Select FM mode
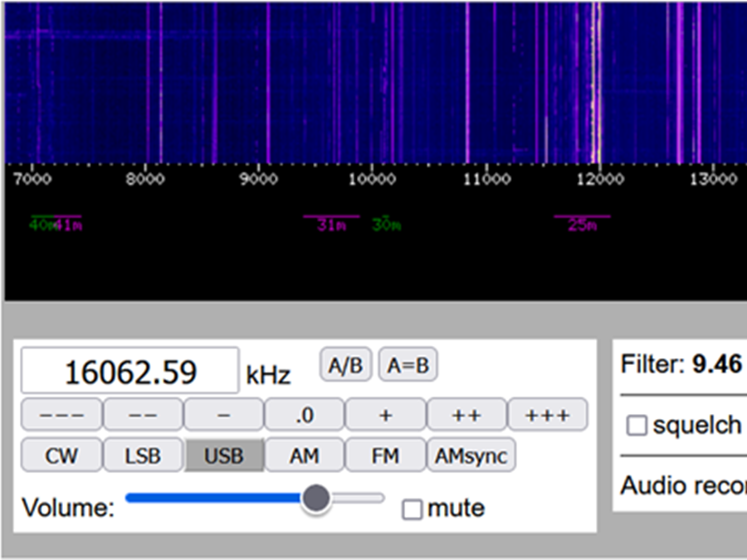Viewport: 747px width, 560px height. point(385,455)
